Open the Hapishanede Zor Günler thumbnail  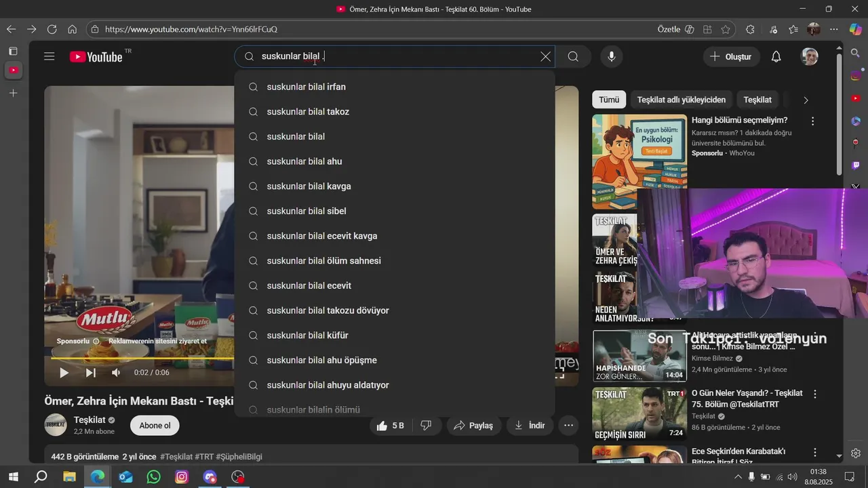click(639, 356)
